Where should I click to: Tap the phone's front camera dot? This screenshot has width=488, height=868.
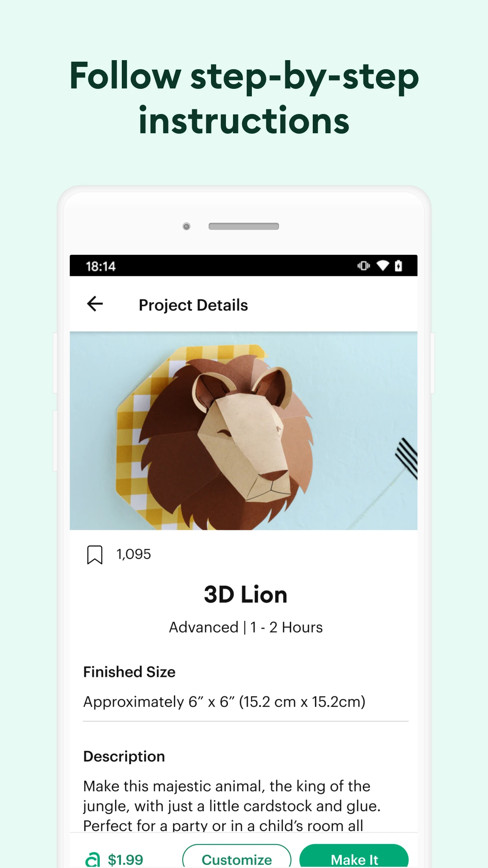pyautogui.click(x=187, y=226)
